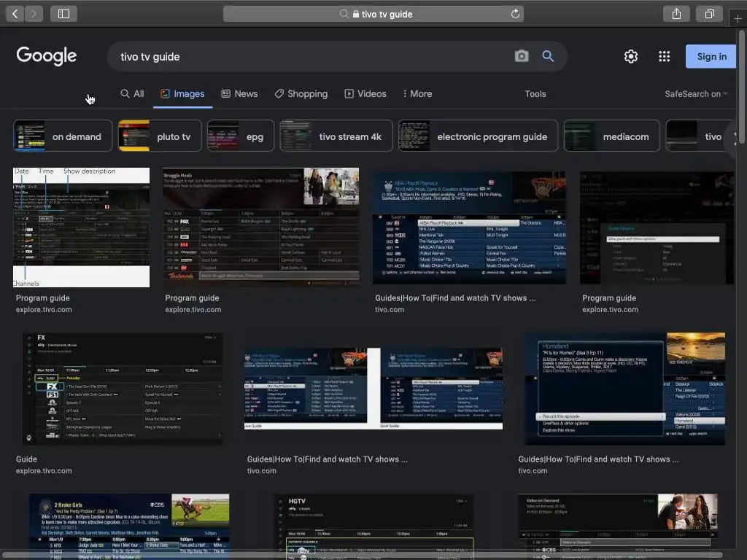Open the Videos tab
The width and height of the screenshot is (747, 560).
[x=365, y=94]
